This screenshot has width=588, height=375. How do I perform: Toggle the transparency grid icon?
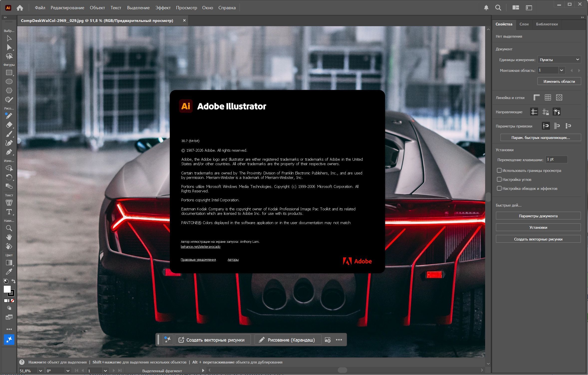click(x=559, y=98)
